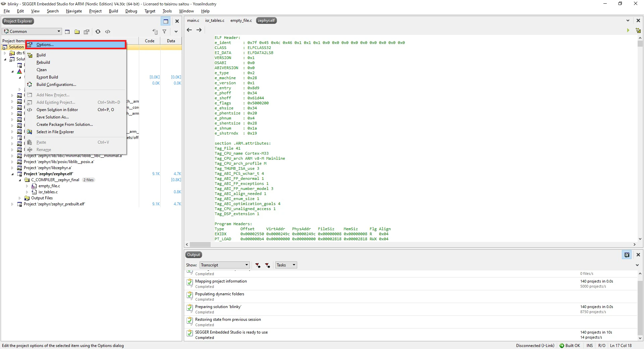644x349 pixels.
Task: Click the back arrow in the editor toolbar
Action: tap(189, 30)
